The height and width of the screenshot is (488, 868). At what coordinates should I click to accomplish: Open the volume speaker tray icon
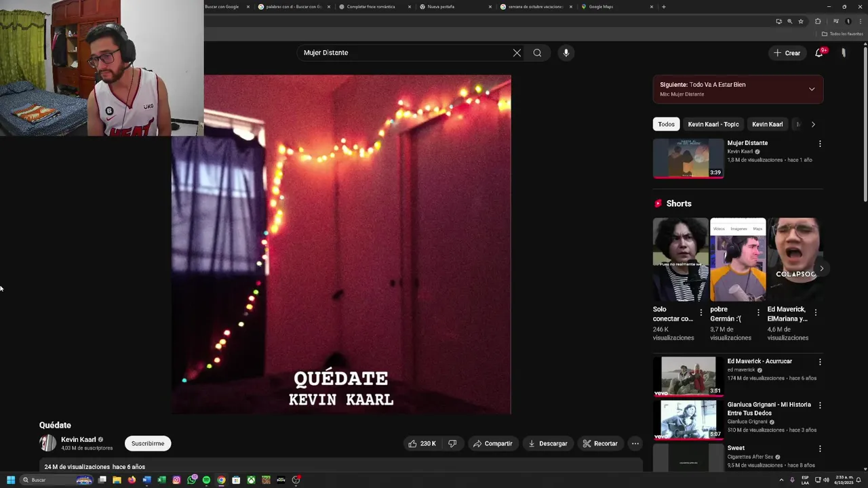[826, 480]
